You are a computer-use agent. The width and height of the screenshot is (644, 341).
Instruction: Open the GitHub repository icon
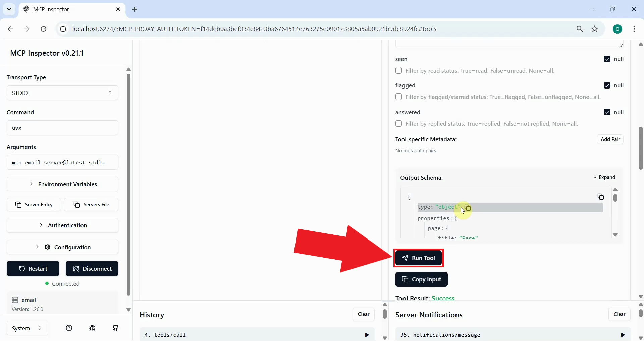[x=115, y=328]
